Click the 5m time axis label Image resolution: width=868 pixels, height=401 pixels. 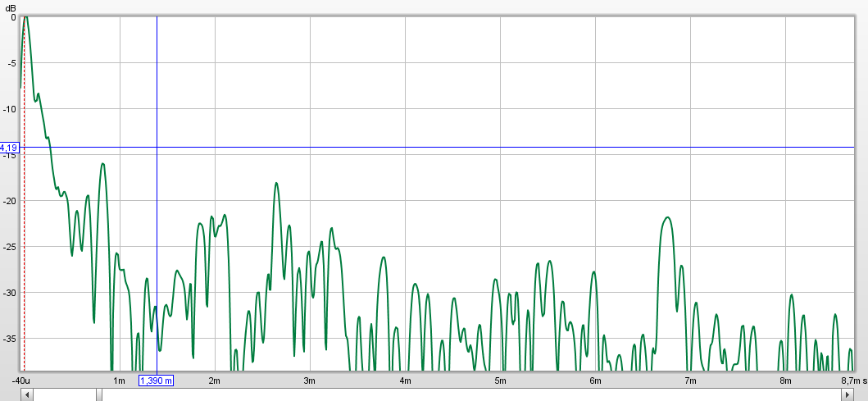tap(500, 380)
